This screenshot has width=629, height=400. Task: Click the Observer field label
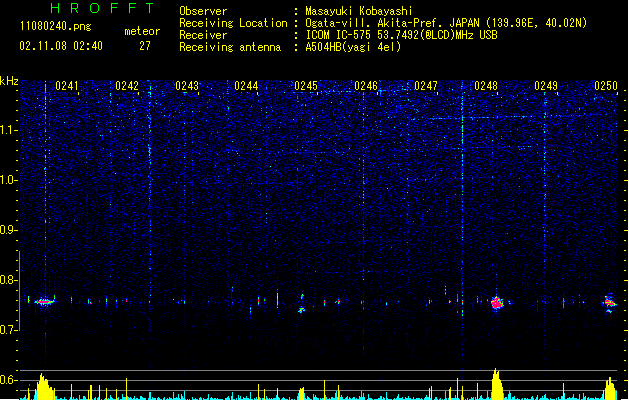tap(203, 11)
